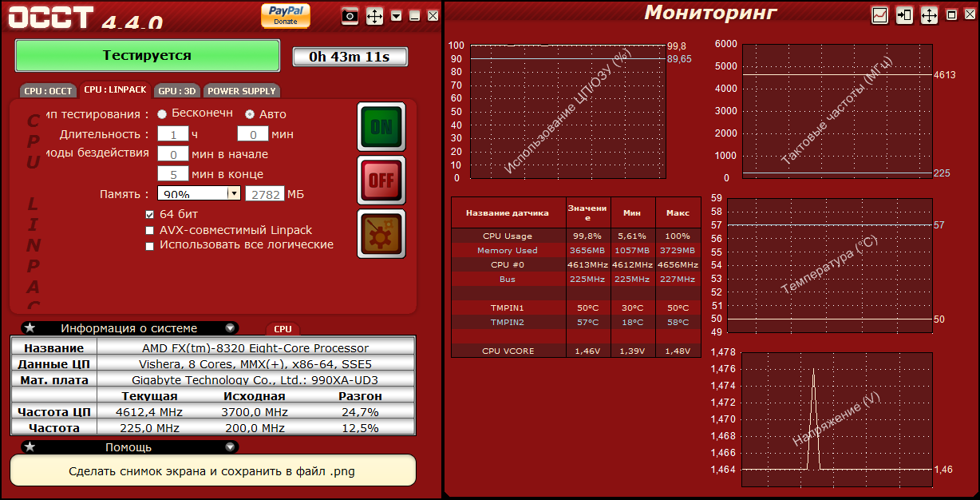Click the graph icon in Monitoring window
The height and width of the screenshot is (500, 980).
tap(879, 15)
